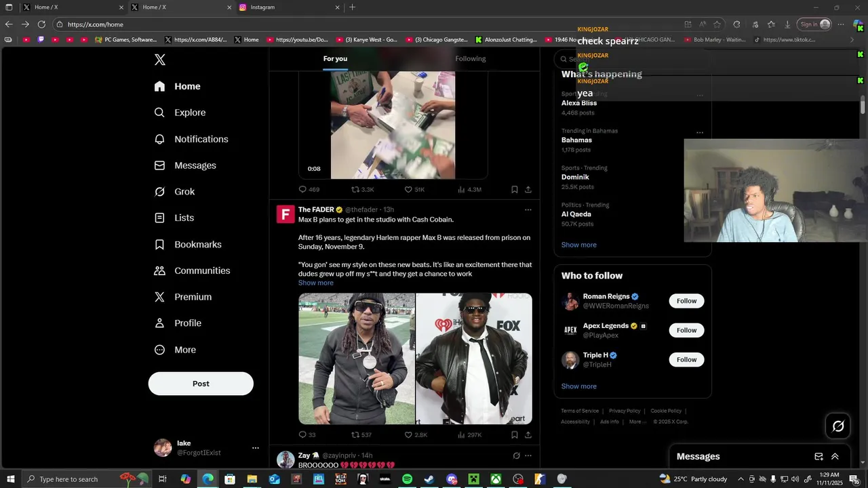Reload the page
The width and height of the screenshot is (868, 488).
pyautogui.click(x=41, y=24)
